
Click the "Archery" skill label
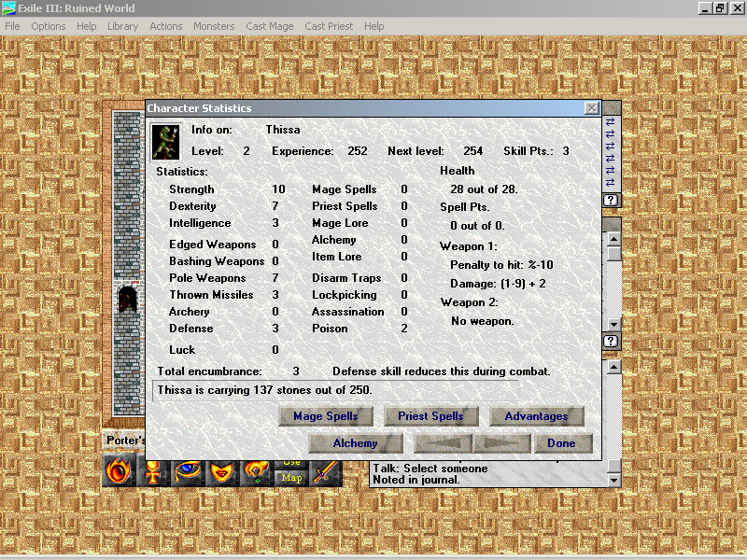(x=190, y=312)
